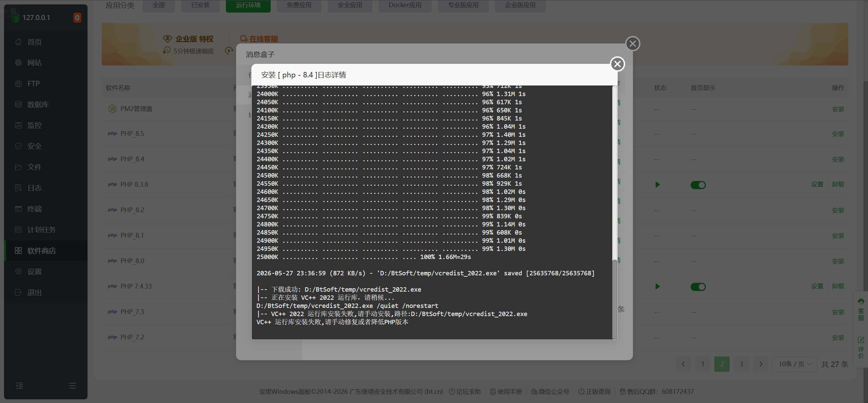This screenshot has height=403, width=868.
Task: Open 文件 files in the sidebar
Action: click(x=46, y=167)
